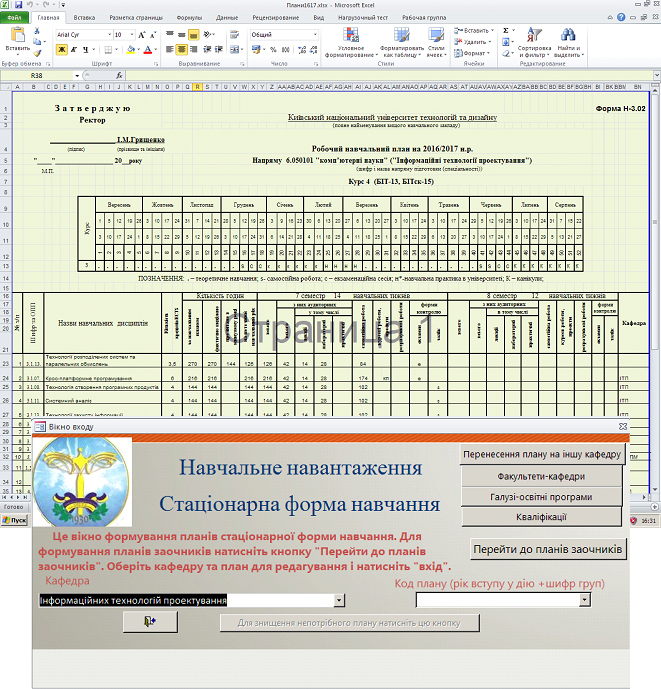This screenshot has width=661, height=689.
Task: Switch to the Рецензирование tab
Action: pyautogui.click(x=276, y=18)
